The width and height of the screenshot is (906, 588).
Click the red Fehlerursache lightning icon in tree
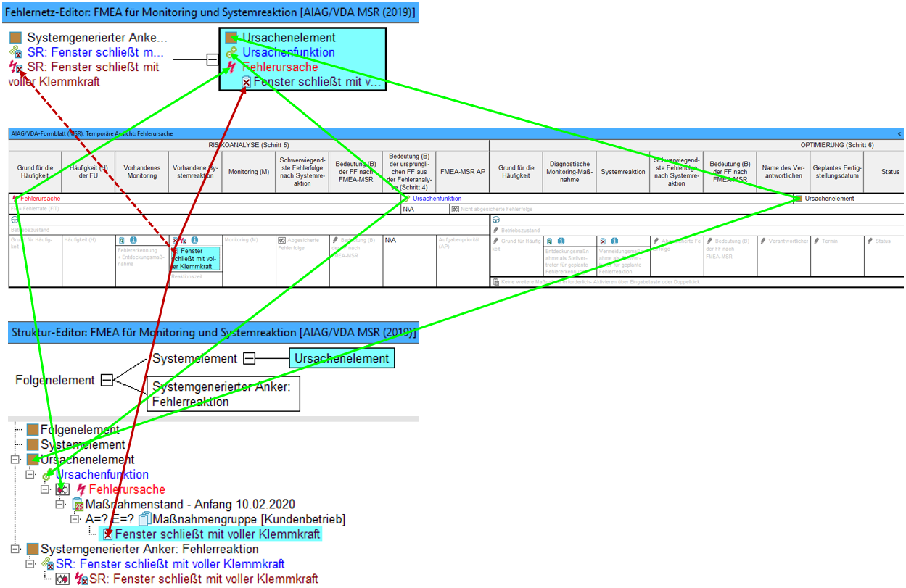(x=81, y=489)
